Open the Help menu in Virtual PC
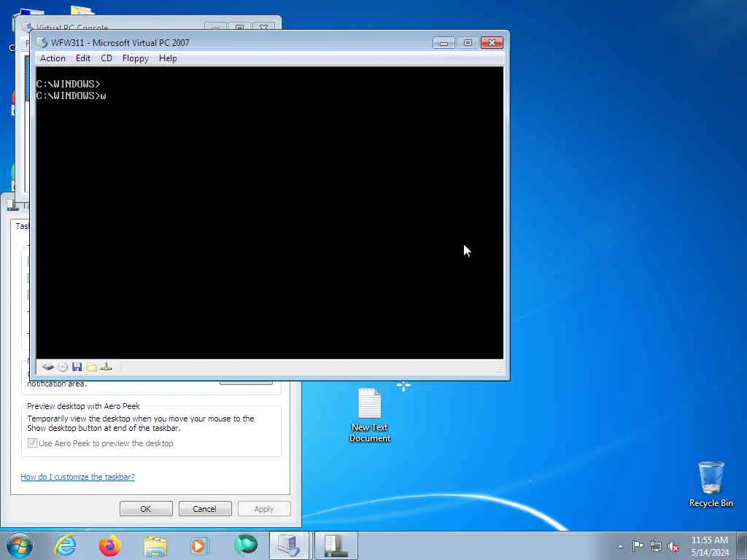The width and height of the screenshot is (747, 560). (168, 58)
